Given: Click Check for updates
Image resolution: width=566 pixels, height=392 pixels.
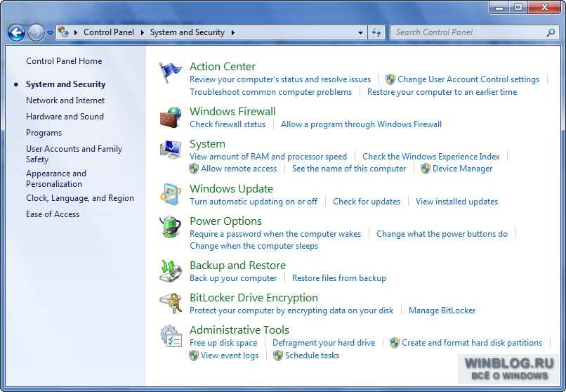Looking at the screenshot, I should (367, 202).
